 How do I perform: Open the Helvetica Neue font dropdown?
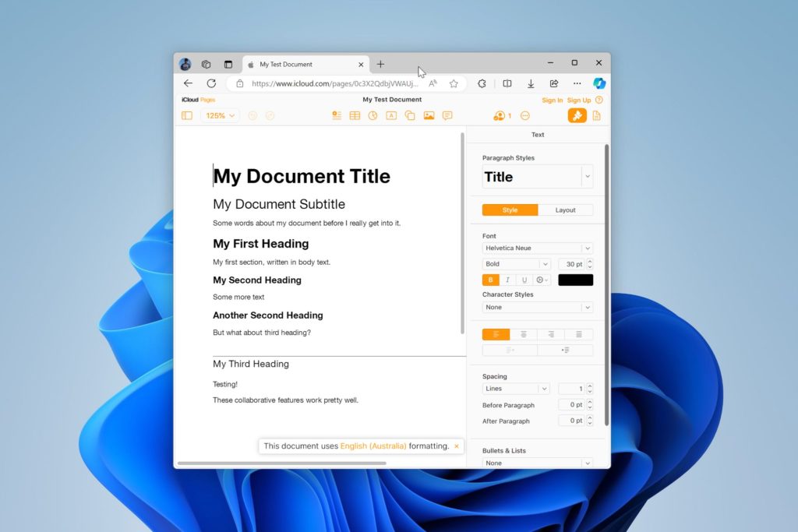point(538,248)
